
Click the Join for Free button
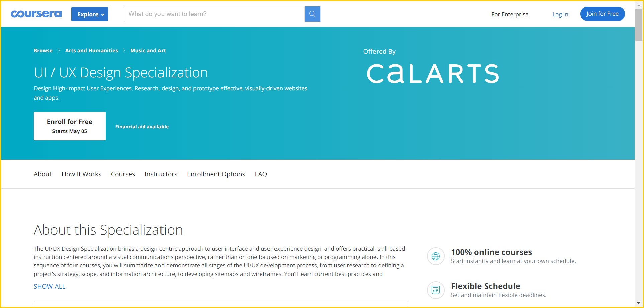603,14
